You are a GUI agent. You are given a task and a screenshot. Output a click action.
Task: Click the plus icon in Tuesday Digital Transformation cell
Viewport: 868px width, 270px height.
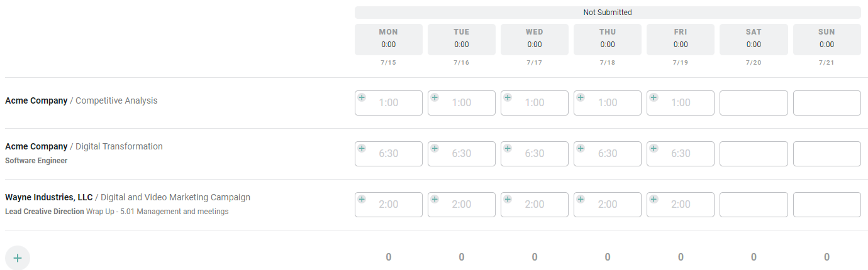pyautogui.click(x=435, y=148)
